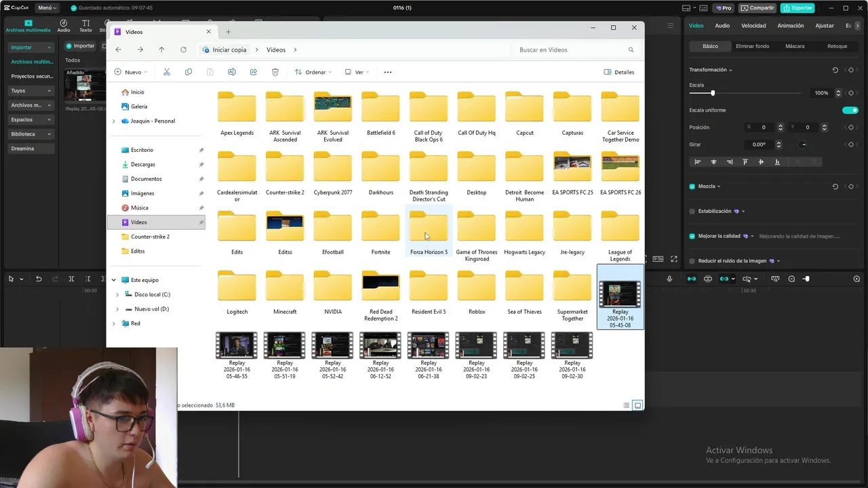Enable the Estabilización checkbox
Image resolution: width=868 pixels, height=488 pixels.
tap(692, 211)
